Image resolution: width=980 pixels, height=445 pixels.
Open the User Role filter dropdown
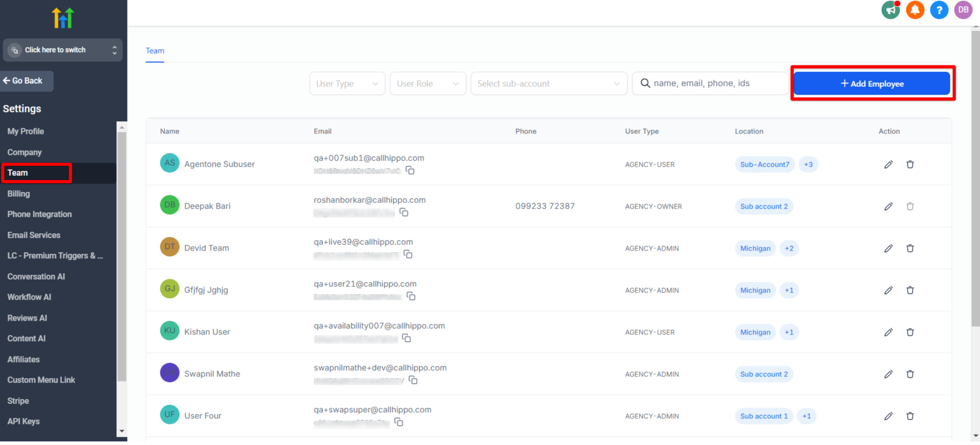pyautogui.click(x=428, y=83)
